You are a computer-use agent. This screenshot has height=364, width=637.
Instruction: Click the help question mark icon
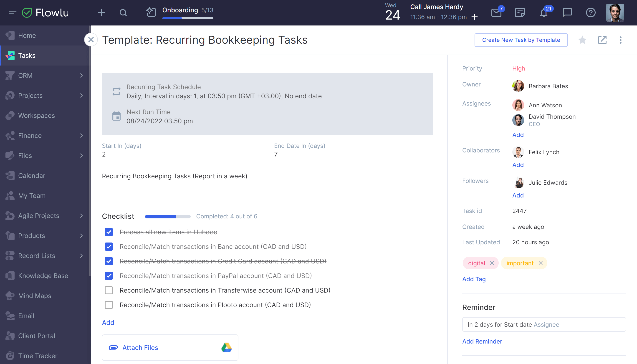tap(591, 12)
